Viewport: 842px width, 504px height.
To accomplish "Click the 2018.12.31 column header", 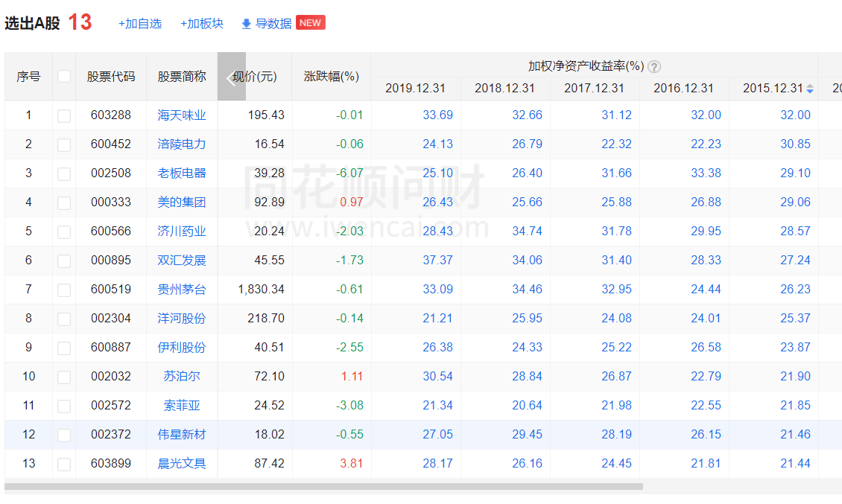I will pos(504,89).
